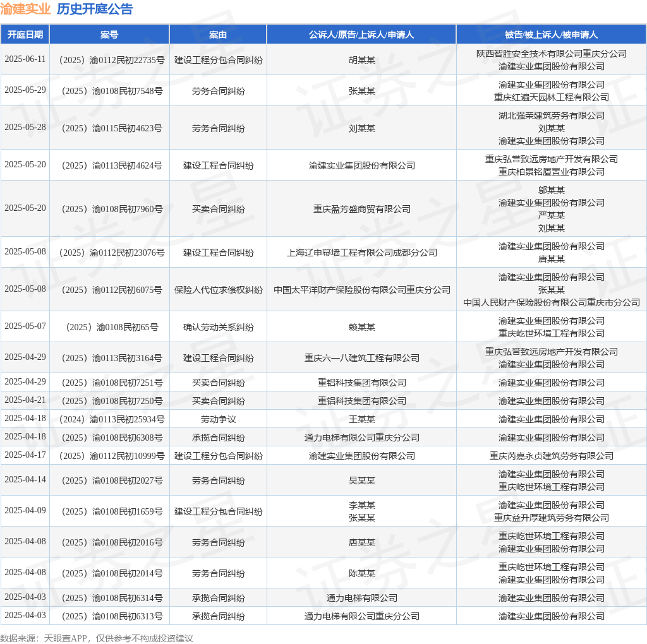Click the date 2025-04-14

coord(25,479)
